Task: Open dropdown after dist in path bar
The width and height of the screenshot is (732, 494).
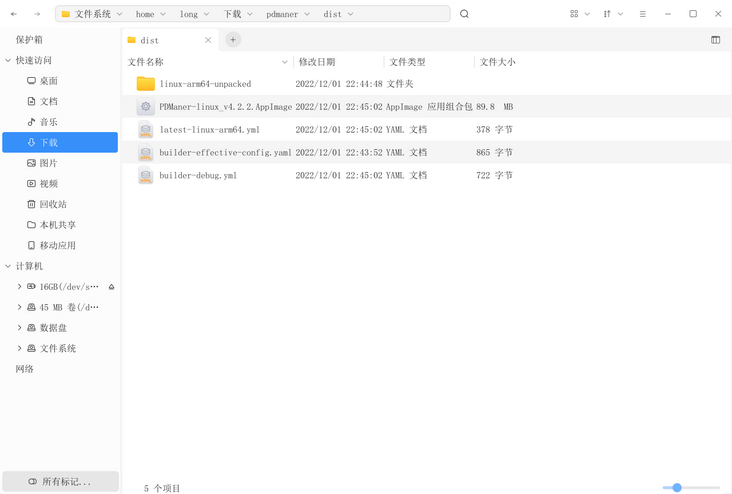Action: (350, 14)
